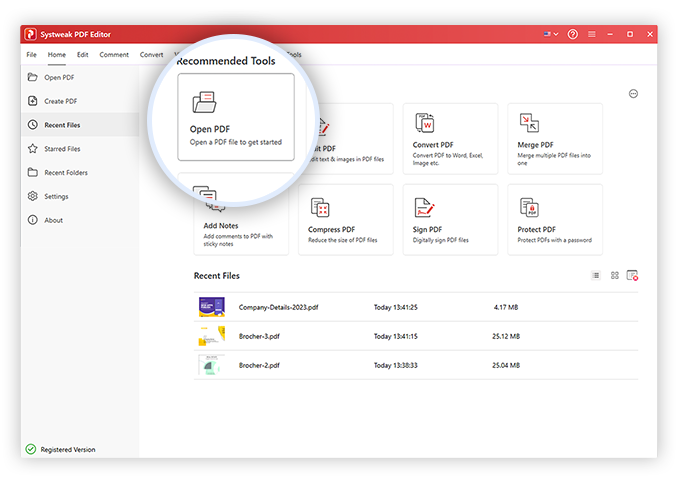Open the Convert tab
Screen dimensions: 678x484
[x=151, y=54]
